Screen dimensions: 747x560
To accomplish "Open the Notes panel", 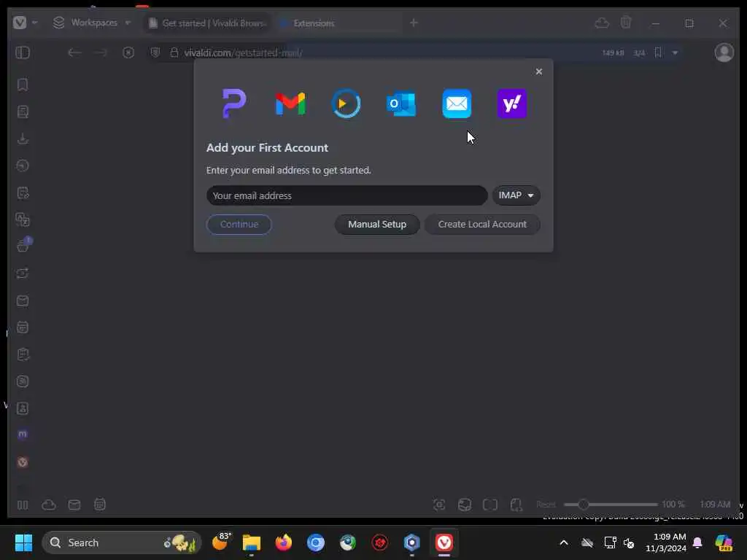I will (x=23, y=192).
